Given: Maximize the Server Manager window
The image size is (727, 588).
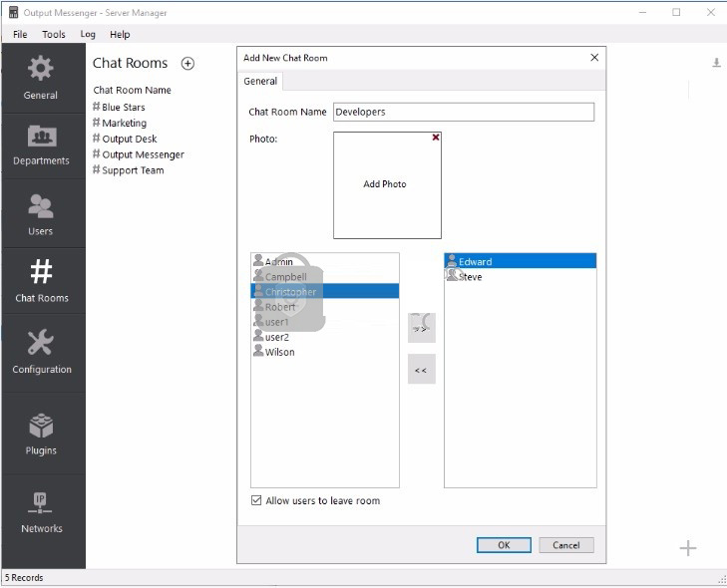Looking at the screenshot, I should 676,13.
